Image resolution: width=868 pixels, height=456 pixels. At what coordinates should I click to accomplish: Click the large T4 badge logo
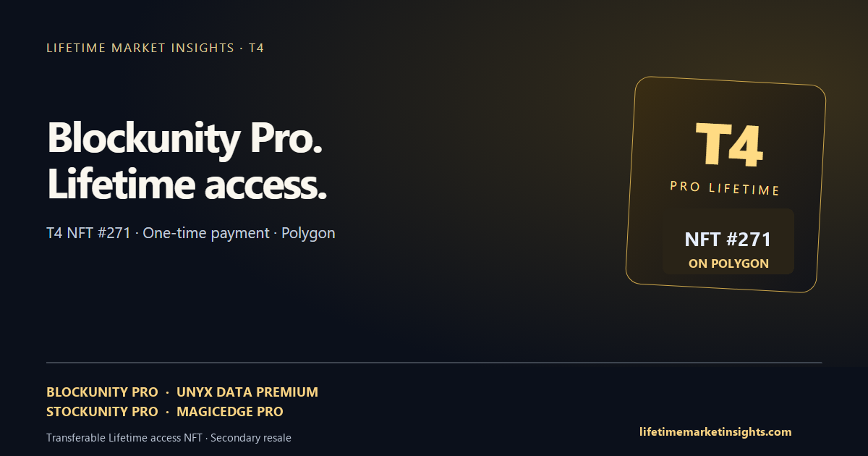click(729, 145)
